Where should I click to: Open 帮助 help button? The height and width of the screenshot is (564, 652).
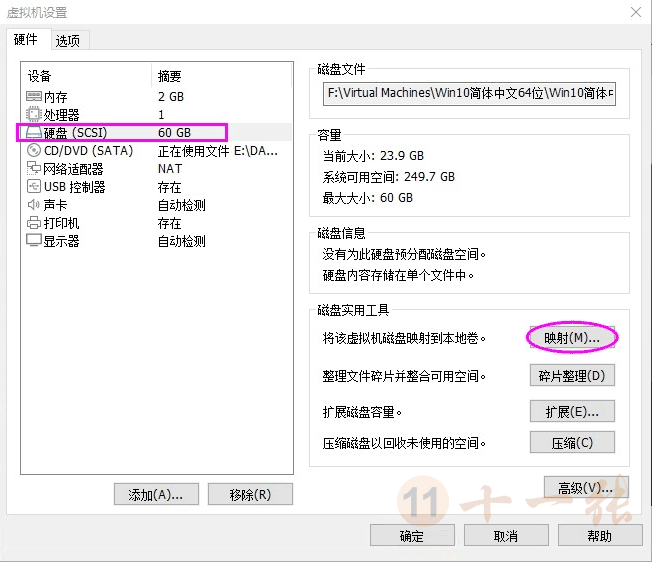600,535
